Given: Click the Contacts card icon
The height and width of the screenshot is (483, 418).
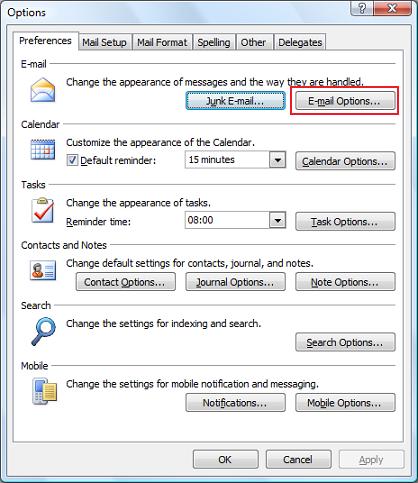Looking at the screenshot, I should click(x=43, y=270).
